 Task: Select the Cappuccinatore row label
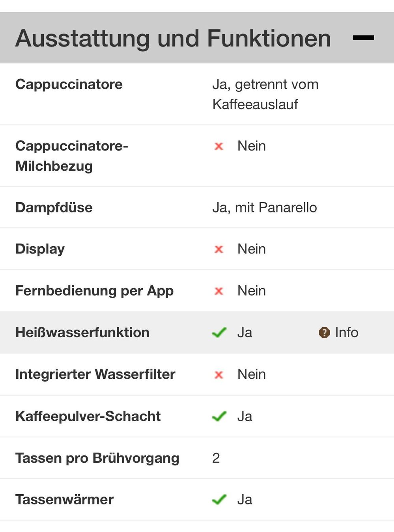pos(69,84)
